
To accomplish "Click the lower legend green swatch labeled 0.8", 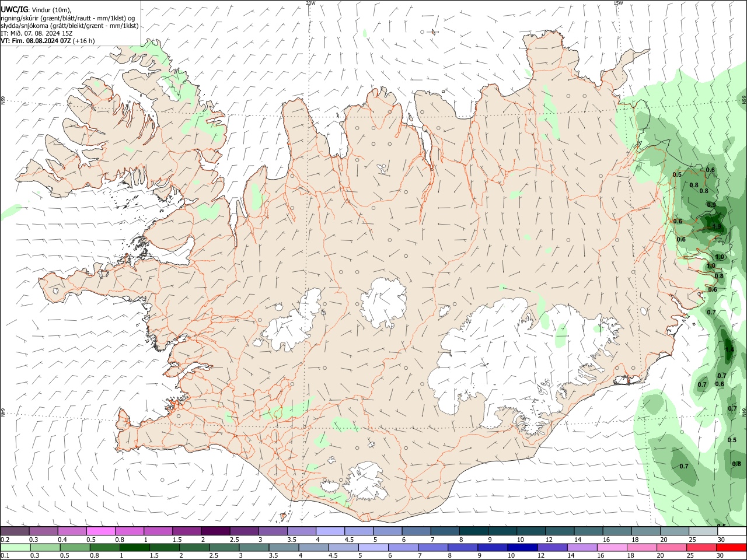I will pos(105,548).
